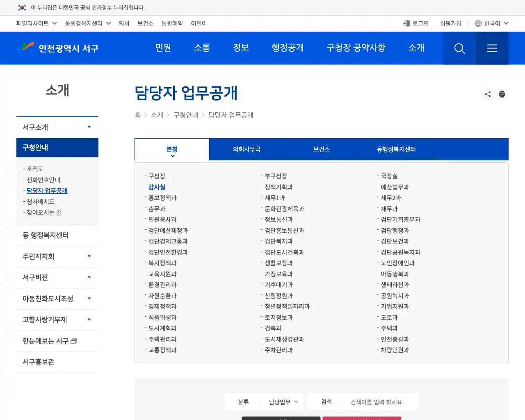Open the 담당업무 classification dropdown
The image size is (525, 420).
[282, 402]
